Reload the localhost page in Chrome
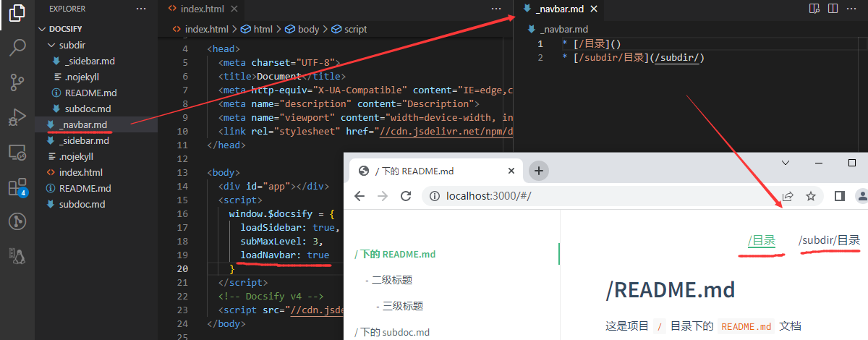The width and height of the screenshot is (868, 340). click(x=406, y=196)
